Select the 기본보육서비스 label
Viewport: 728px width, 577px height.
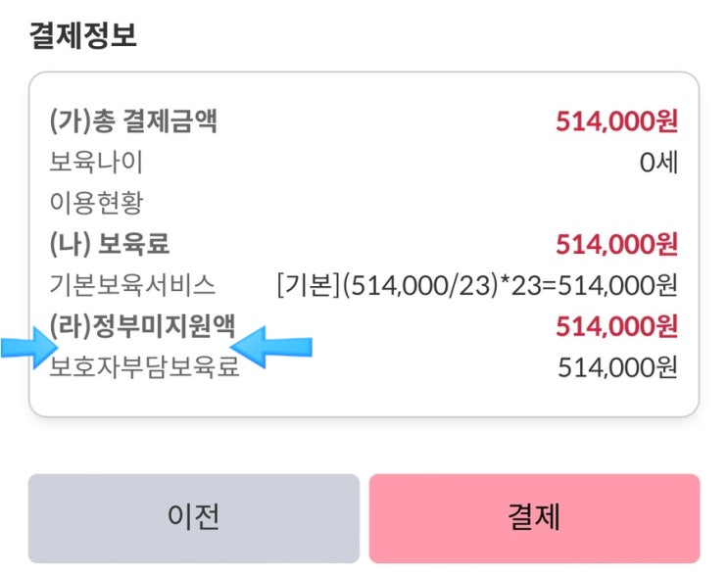click(132, 285)
